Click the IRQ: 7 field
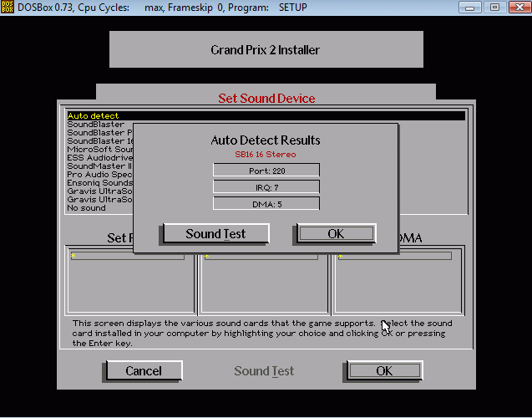532x418 pixels. (266, 187)
